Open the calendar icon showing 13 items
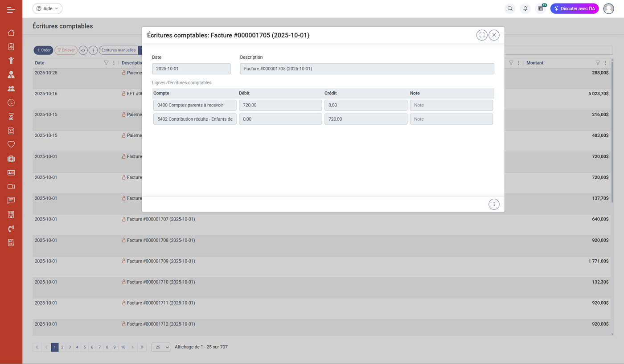Viewport: 624px width, 364px height. (540, 8)
